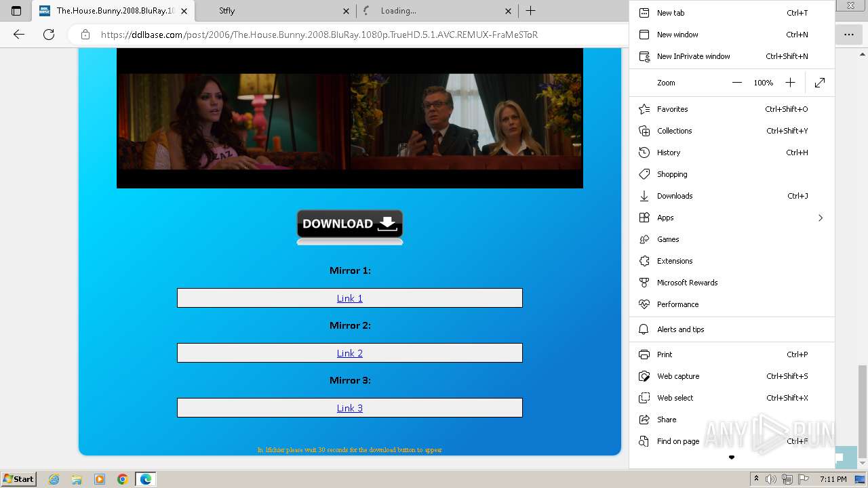Click the Performance heartbeat icon
The image size is (868, 488).
click(x=644, y=304)
